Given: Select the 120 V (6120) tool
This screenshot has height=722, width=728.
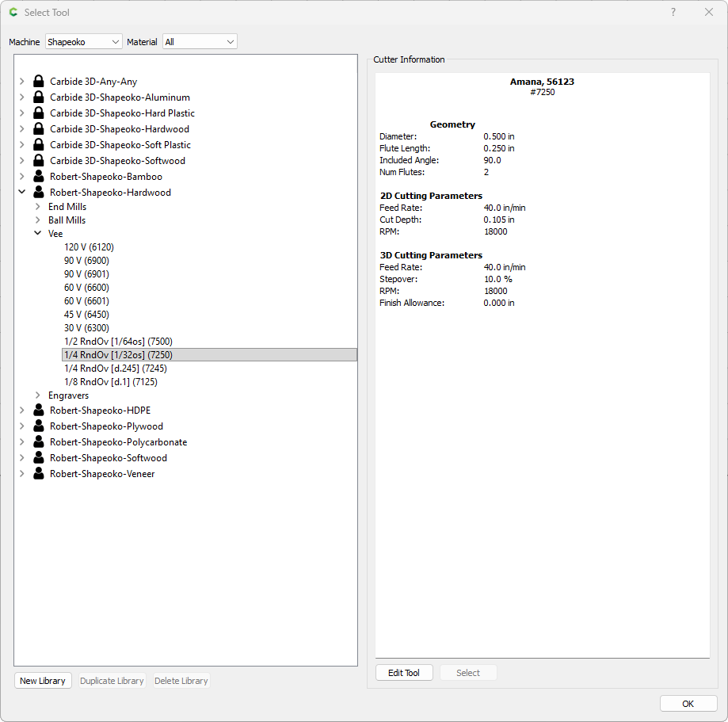Looking at the screenshot, I should (89, 247).
